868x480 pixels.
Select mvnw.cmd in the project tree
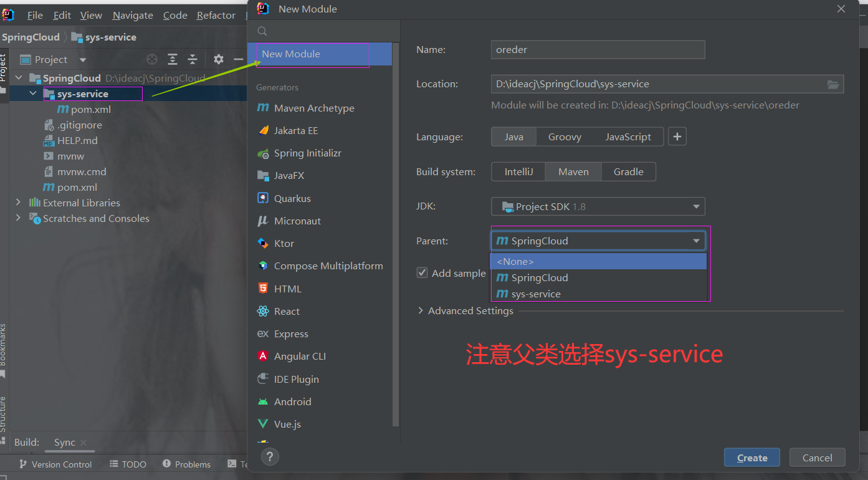75,171
